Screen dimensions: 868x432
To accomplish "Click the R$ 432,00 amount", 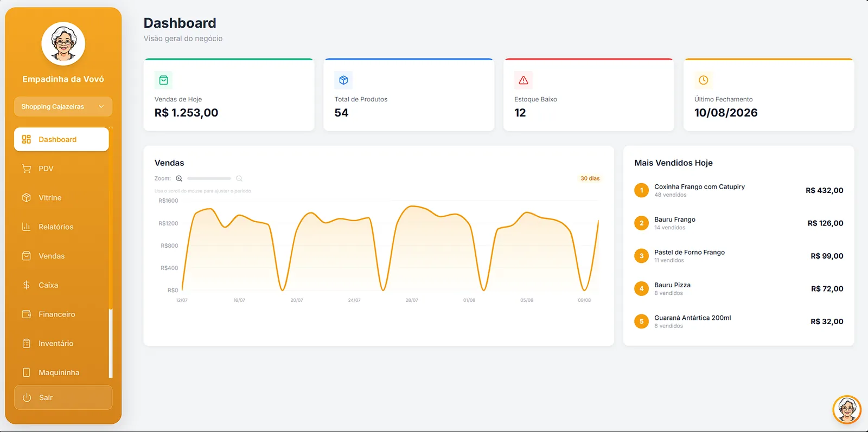I will [825, 190].
